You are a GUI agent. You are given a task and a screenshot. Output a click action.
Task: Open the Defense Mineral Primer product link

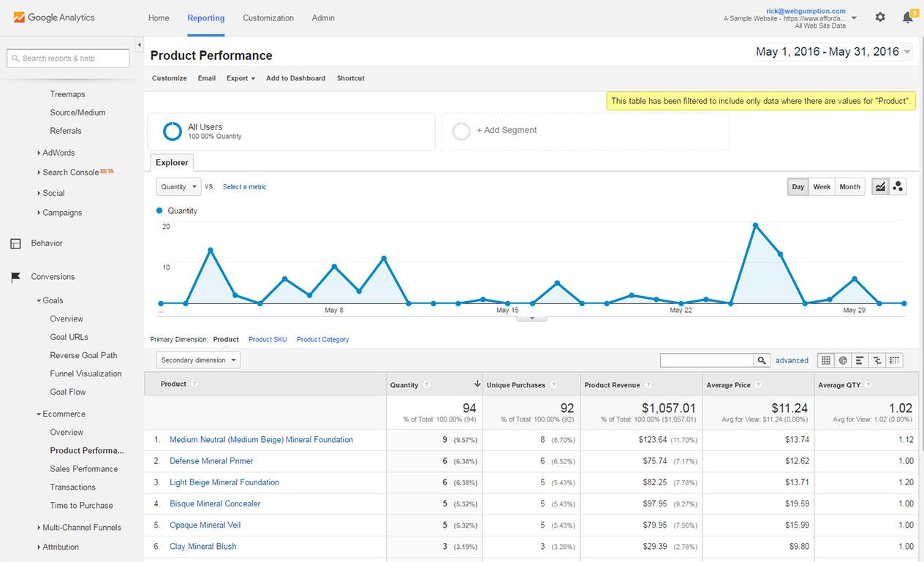coord(211,461)
